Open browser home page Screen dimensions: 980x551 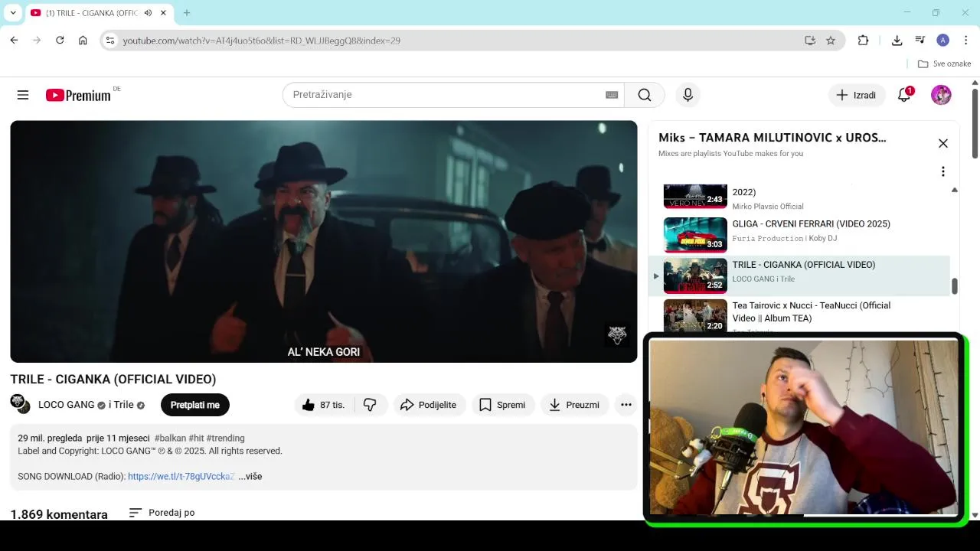pos(83,41)
